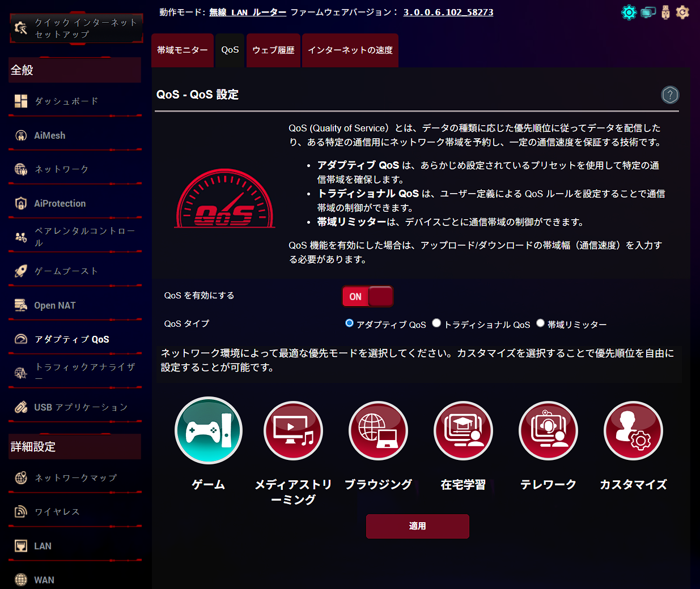Click the red QoS speedometer logo
This screenshot has width=700, height=589.
coord(225,198)
